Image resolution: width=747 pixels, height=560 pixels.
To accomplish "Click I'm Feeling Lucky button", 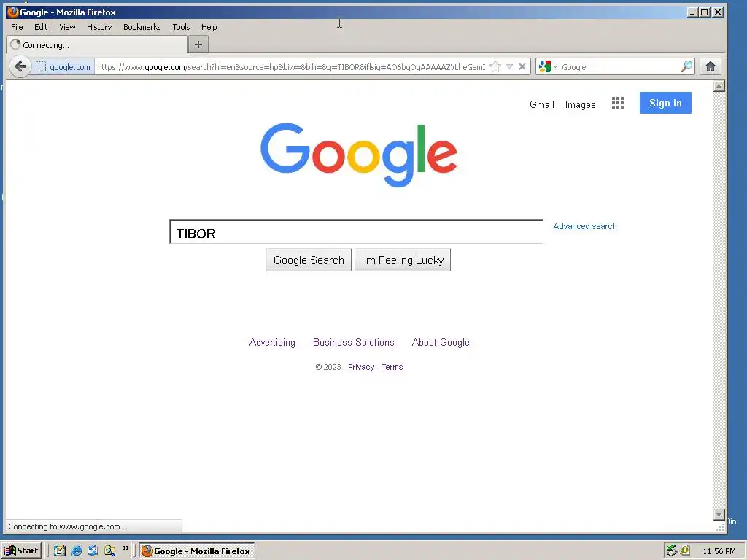I will pos(403,260).
